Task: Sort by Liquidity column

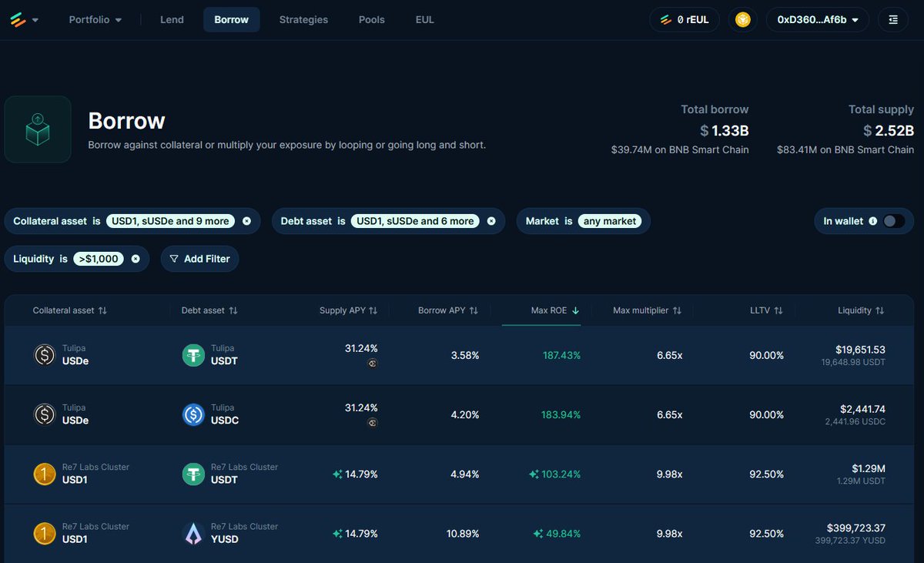Action: point(861,310)
